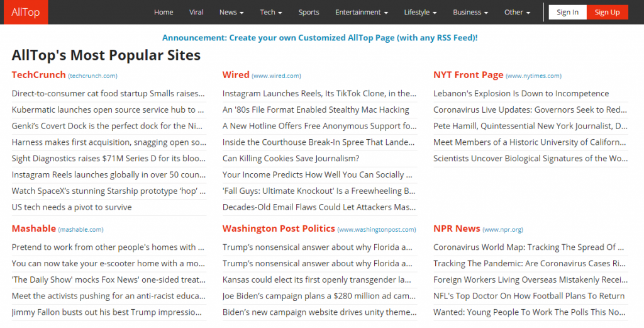Visit mashable.com source link
This screenshot has height=328, width=644.
point(81,230)
